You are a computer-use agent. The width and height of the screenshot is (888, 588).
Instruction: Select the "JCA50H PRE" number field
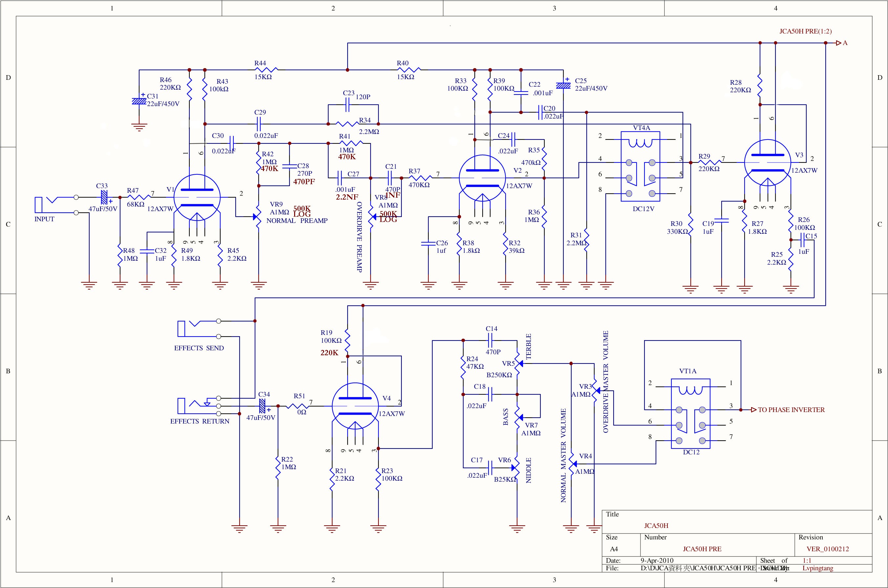click(x=702, y=549)
